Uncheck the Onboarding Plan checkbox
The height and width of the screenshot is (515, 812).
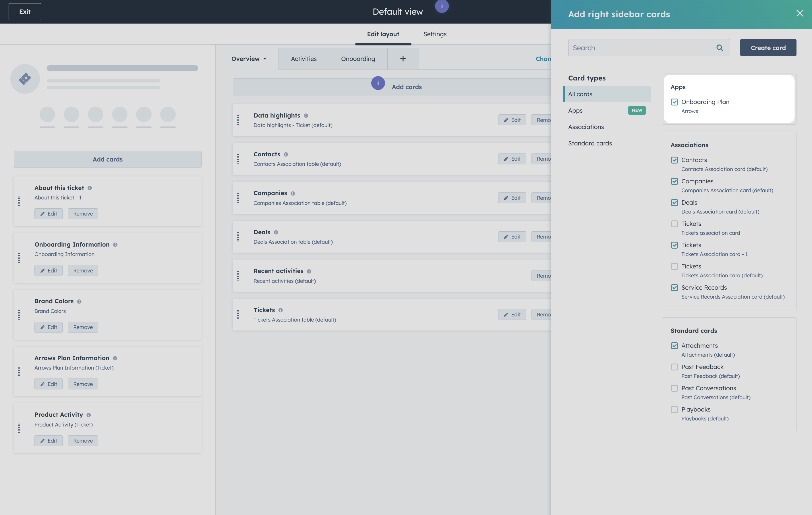click(x=674, y=102)
